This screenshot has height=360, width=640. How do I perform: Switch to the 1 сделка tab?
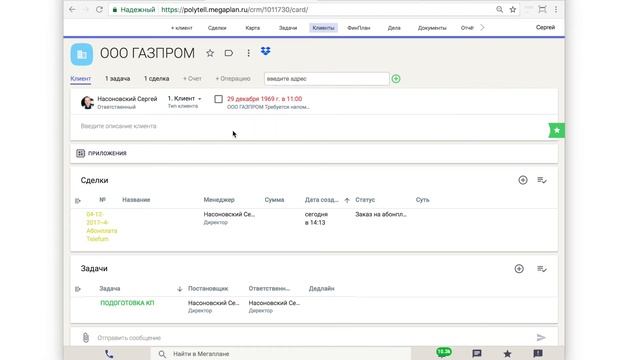pos(156,78)
